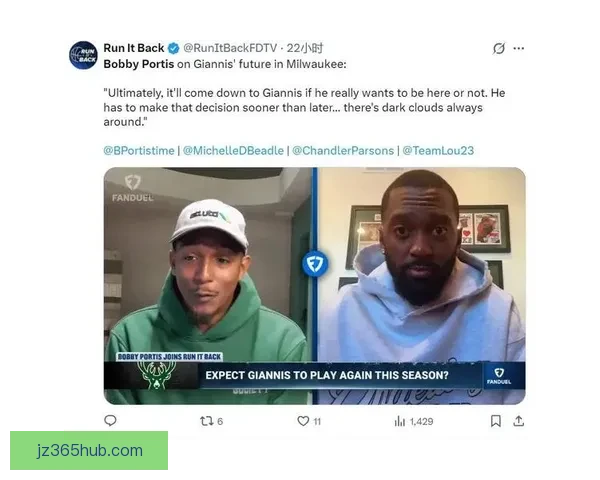Viewport: 600px width, 480px height.
Task: Click the 22-hour timestamp
Action: [x=305, y=48]
